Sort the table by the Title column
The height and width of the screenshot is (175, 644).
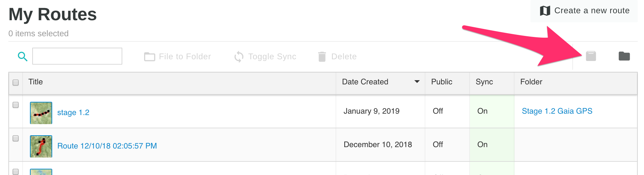(36, 82)
